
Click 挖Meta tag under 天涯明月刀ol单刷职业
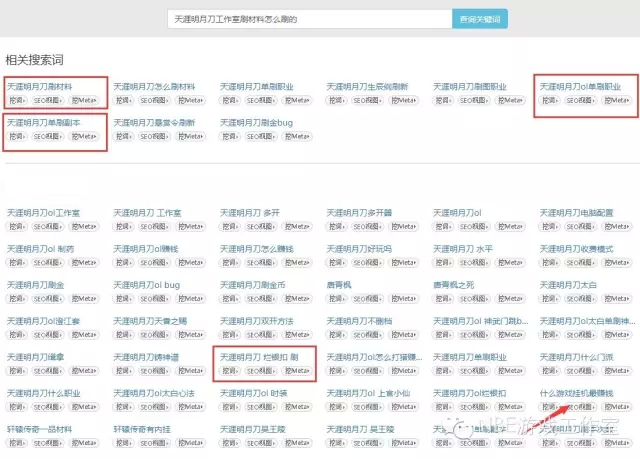tap(616, 100)
